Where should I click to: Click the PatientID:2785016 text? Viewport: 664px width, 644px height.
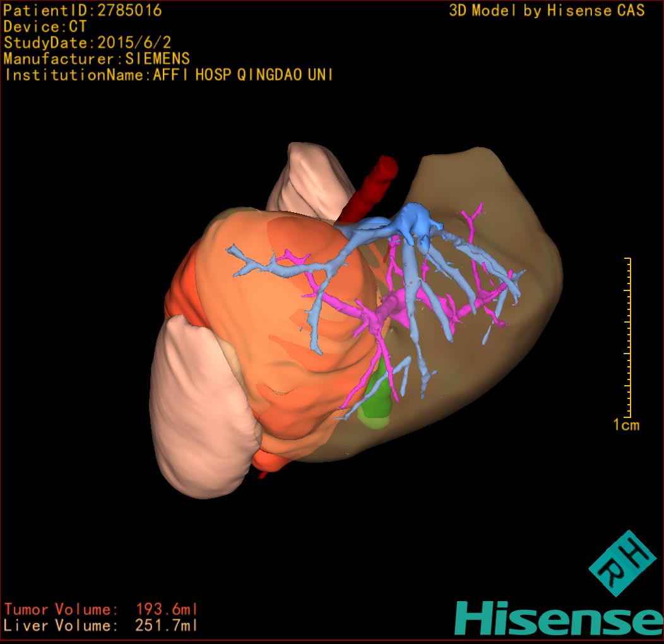(x=83, y=10)
